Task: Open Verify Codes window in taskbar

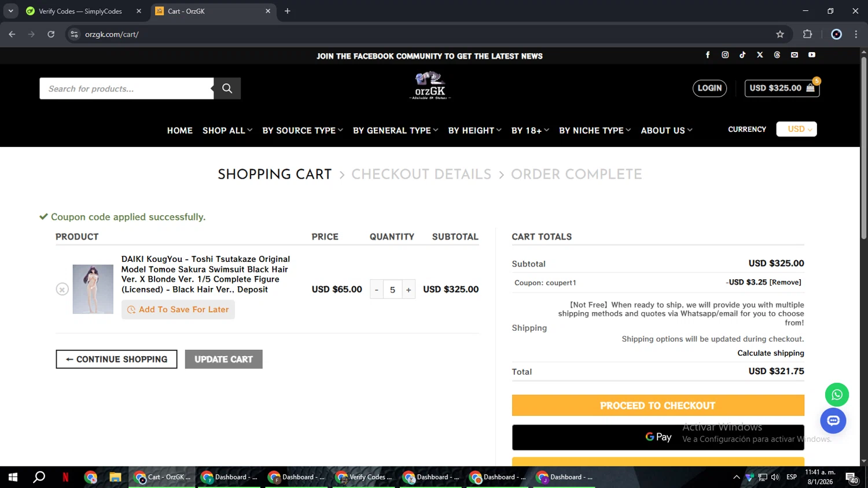Action: click(x=364, y=477)
